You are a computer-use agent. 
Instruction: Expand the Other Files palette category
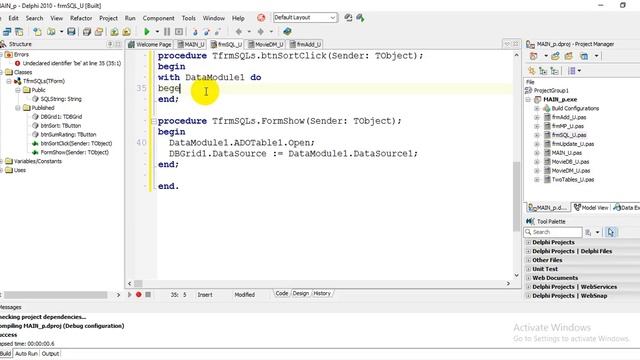(529, 260)
